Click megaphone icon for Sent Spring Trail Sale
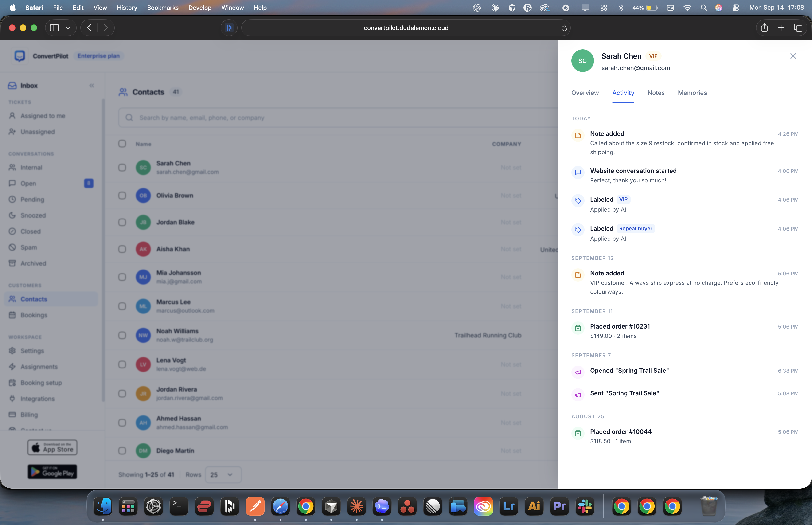Image resolution: width=812 pixels, height=525 pixels. point(578,395)
